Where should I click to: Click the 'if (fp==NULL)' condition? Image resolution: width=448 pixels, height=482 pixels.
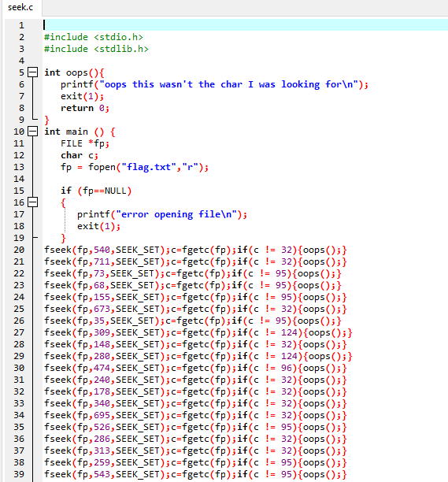96,191
